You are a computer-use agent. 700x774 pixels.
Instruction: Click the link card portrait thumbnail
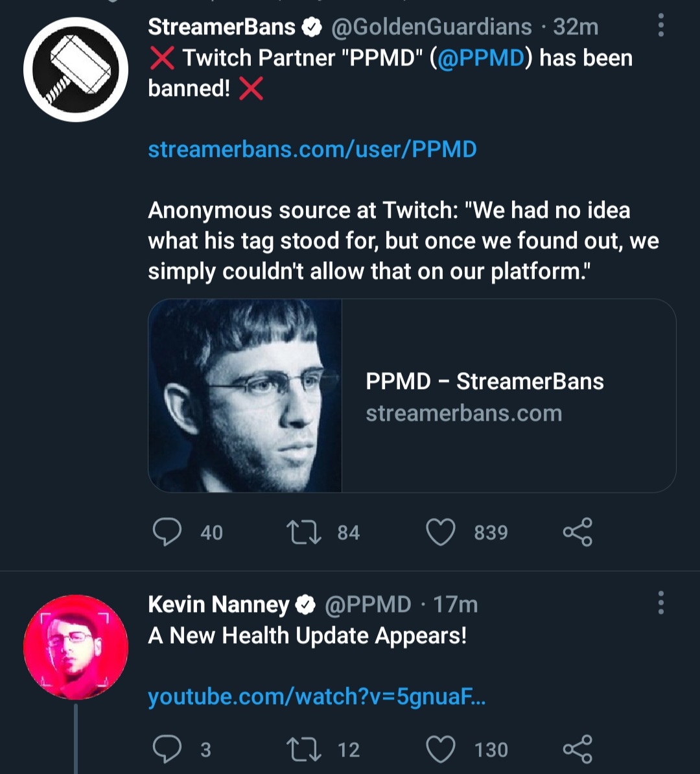(x=245, y=395)
